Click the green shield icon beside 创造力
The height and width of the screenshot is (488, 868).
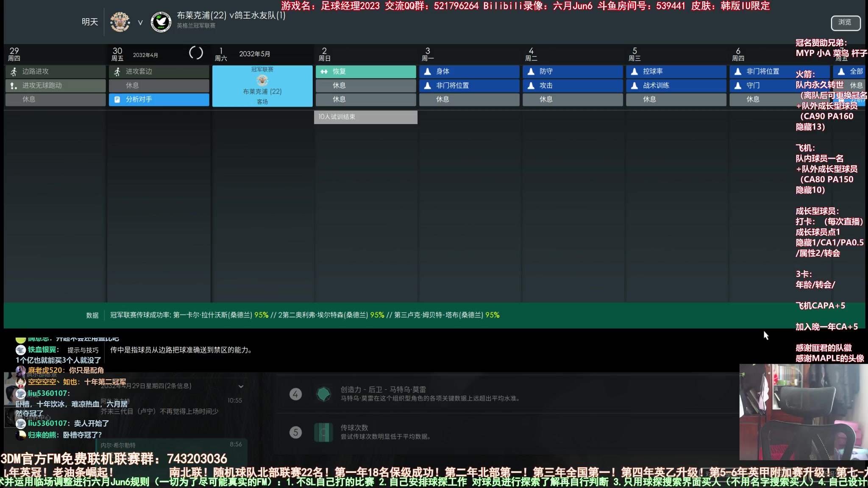point(324,394)
